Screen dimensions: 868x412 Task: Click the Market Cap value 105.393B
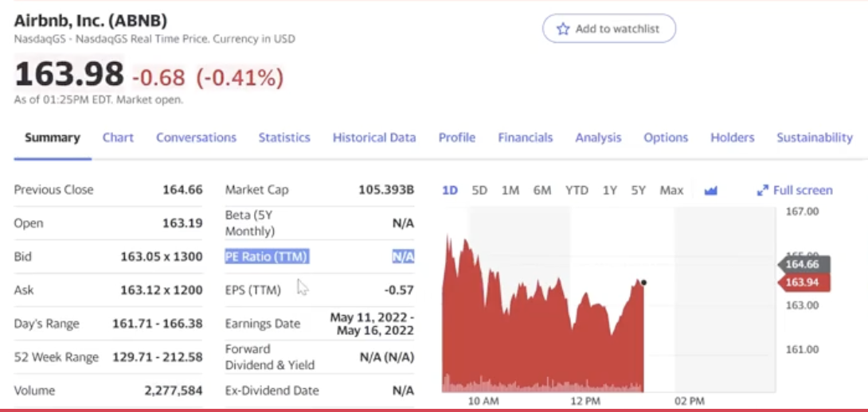click(386, 189)
